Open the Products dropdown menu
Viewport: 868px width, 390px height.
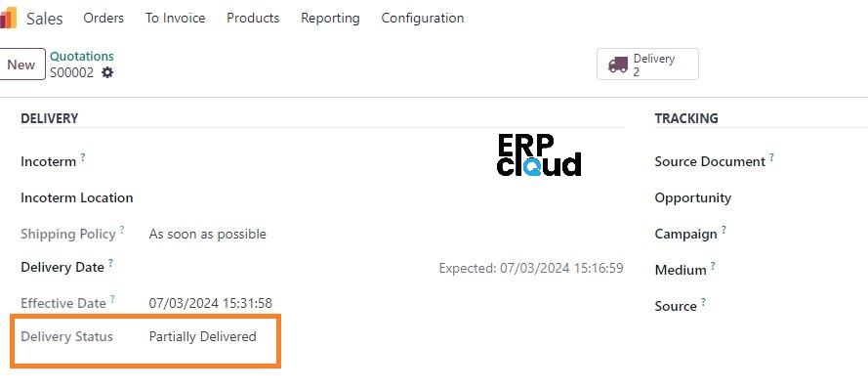click(253, 18)
